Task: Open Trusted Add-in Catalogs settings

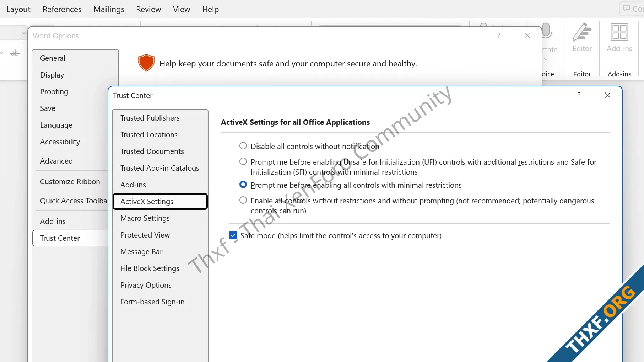Action: pyautogui.click(x=160, y=168)
